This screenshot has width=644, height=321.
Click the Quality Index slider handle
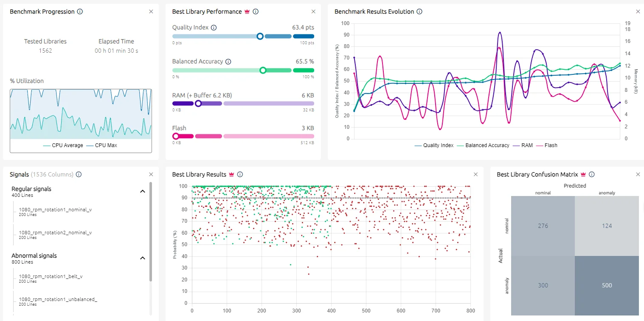coord(260,36)
